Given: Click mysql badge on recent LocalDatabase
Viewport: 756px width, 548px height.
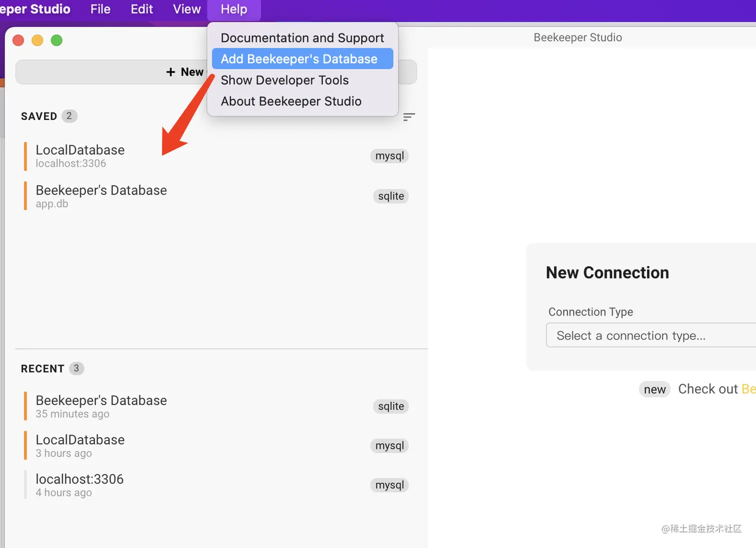Looking at the screenshot, I should 389,445.
